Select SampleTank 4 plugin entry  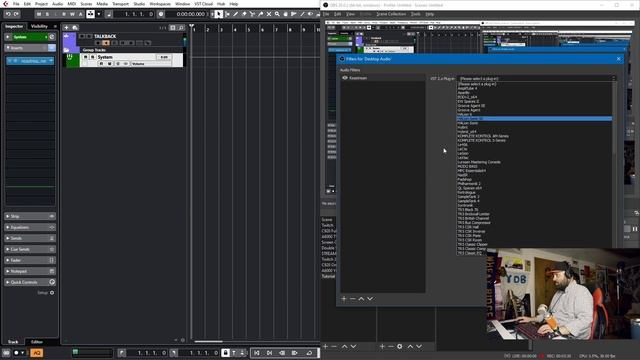tap(534, 201)
